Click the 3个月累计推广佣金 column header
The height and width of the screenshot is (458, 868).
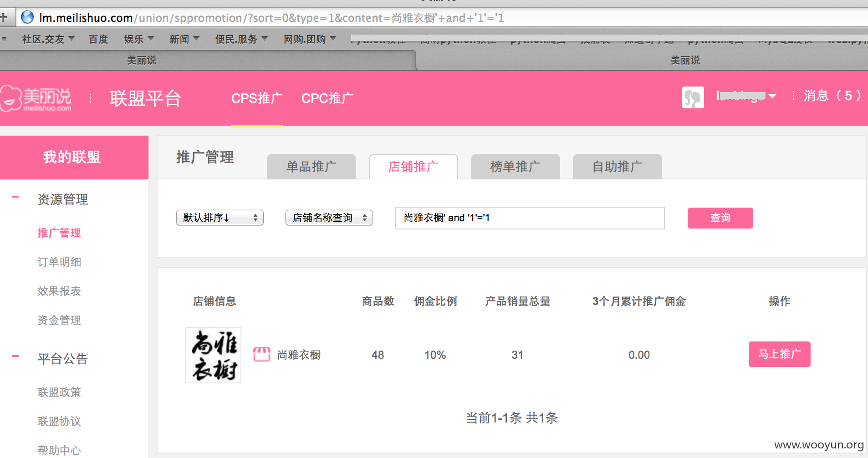pos(639,301)
